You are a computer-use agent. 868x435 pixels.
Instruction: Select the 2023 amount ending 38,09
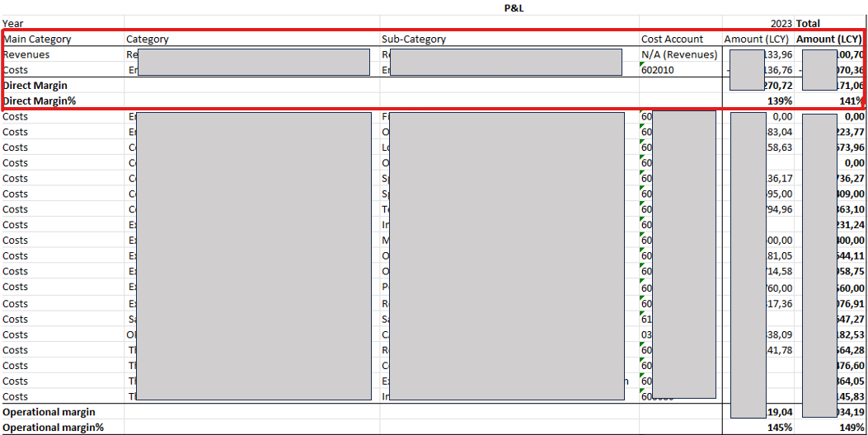click(780, 334)
